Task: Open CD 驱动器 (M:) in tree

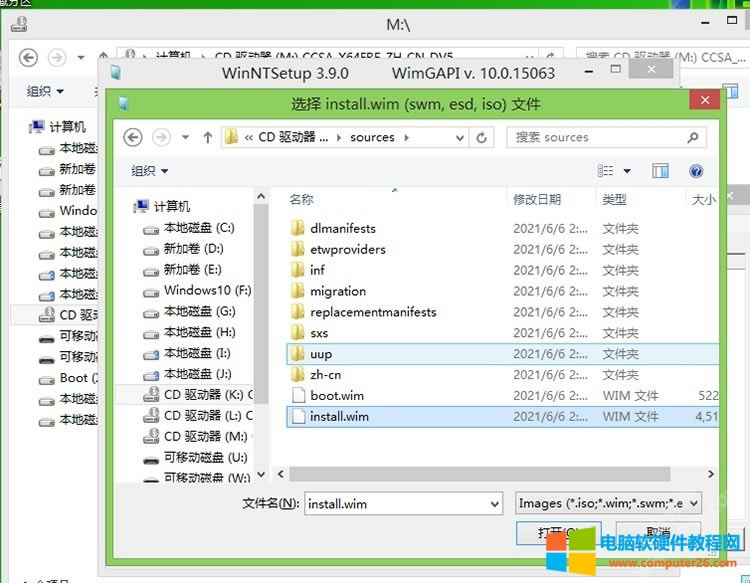Action: [x=198, y=437]
